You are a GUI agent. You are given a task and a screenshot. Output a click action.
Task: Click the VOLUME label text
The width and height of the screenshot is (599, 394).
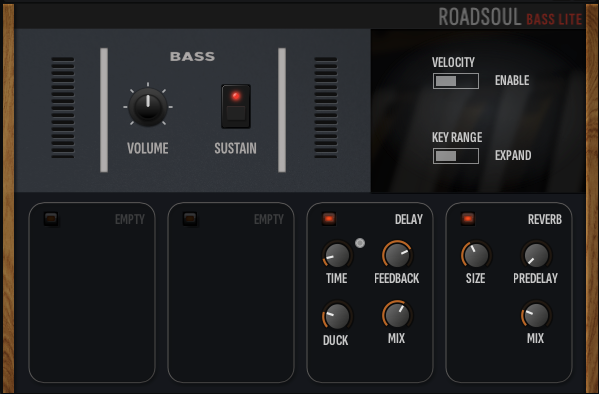pyautogui.click(x=147, y=148)
